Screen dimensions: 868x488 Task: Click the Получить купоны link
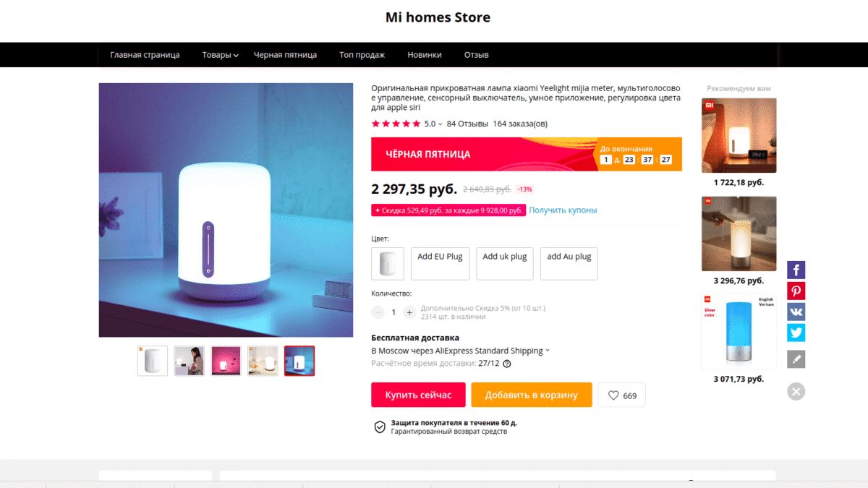[563, 210]
